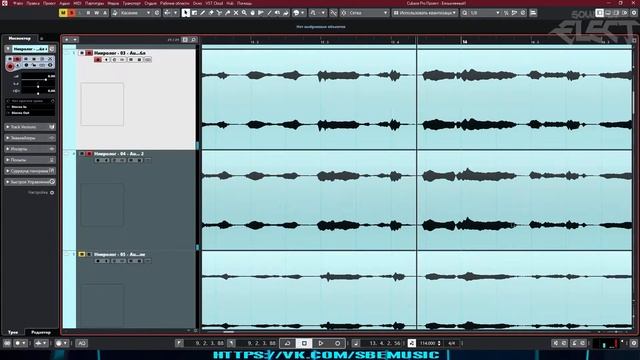
Task: Open the Project menu
Action: [49, 3]
